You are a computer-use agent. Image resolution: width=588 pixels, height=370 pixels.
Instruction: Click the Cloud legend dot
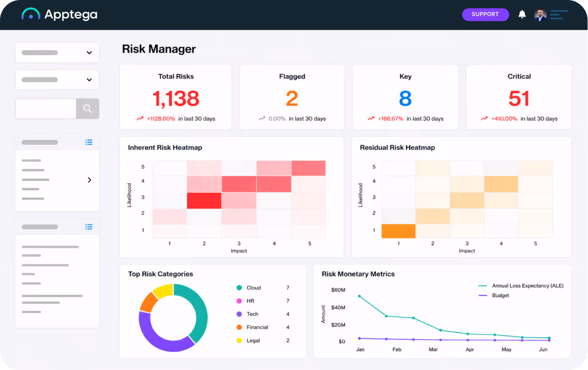[x=239, y=287]
